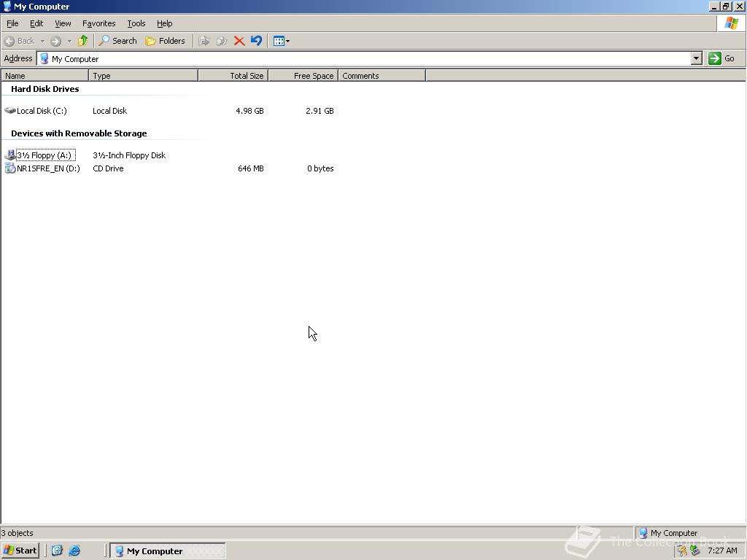The height and width of the screenshot is (560, 747).
Task: Toggle the Folders pane
Action: (x=165, y=41)
